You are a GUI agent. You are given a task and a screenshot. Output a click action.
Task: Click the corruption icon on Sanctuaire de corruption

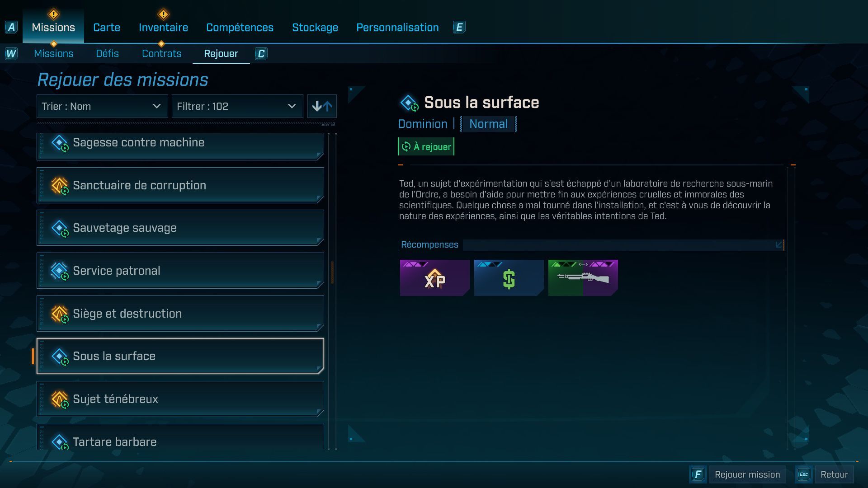pos(59,185)
